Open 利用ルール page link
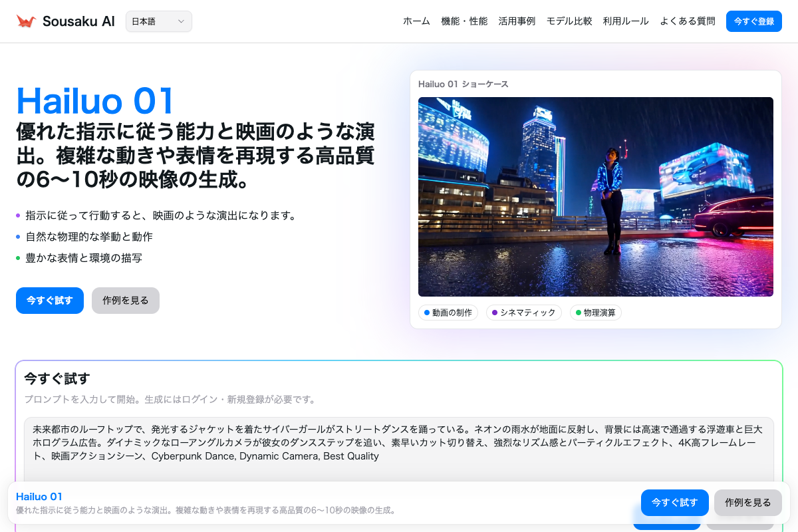798x532 pixels. click(626, 21)
